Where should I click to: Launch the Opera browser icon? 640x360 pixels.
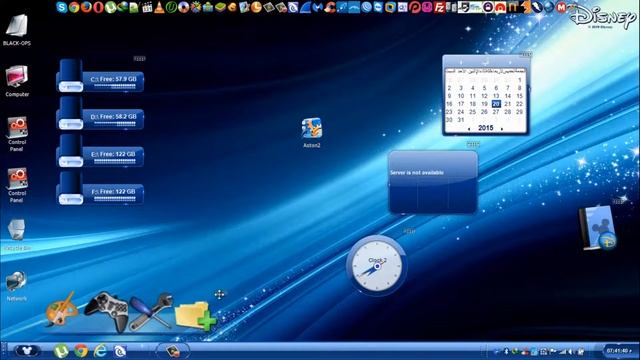98,7
